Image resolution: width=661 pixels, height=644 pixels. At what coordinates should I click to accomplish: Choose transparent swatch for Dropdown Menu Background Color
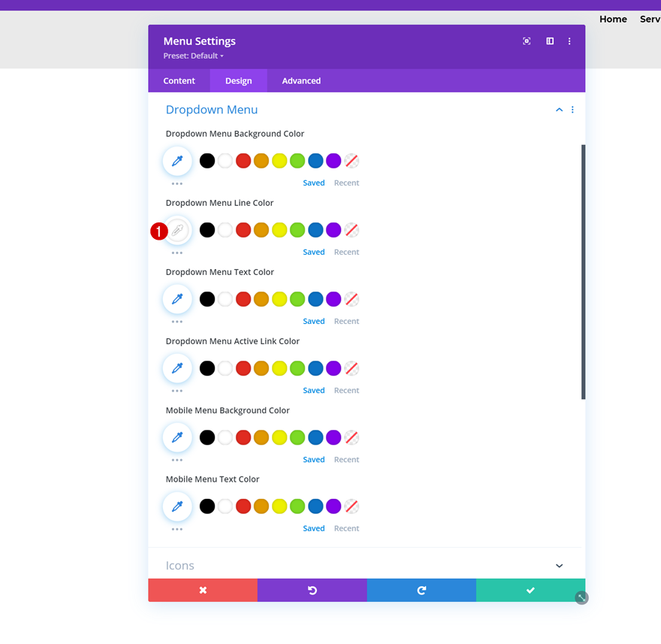click(352, 161)
